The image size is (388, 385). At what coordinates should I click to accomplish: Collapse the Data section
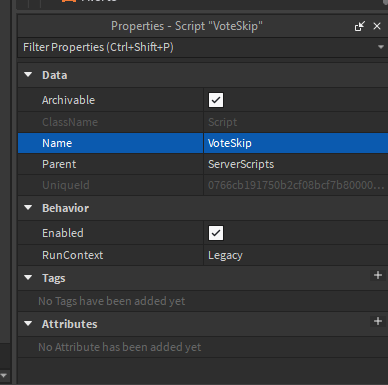tap(28, 75)
